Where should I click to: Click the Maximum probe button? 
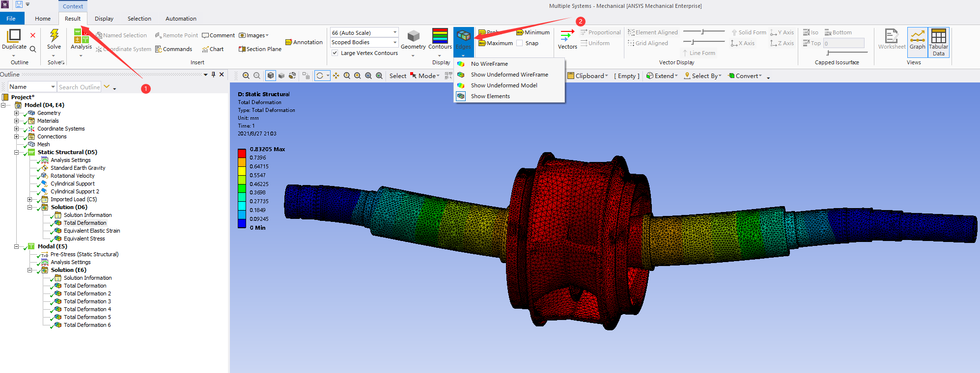[x=496, y=43]
